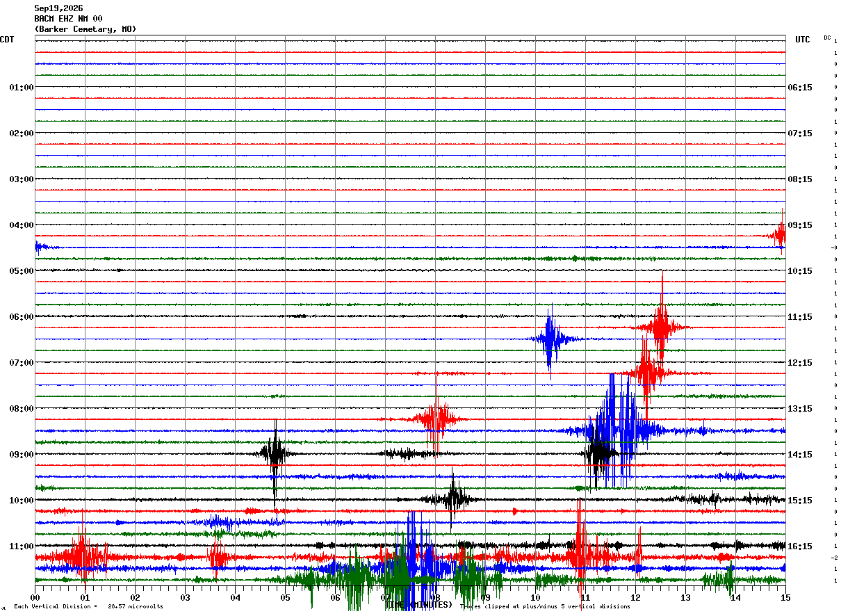Viewport: 841px width, 616px height.
Task: Click the 06:15 UTC time label
Action: pos(800,88)
